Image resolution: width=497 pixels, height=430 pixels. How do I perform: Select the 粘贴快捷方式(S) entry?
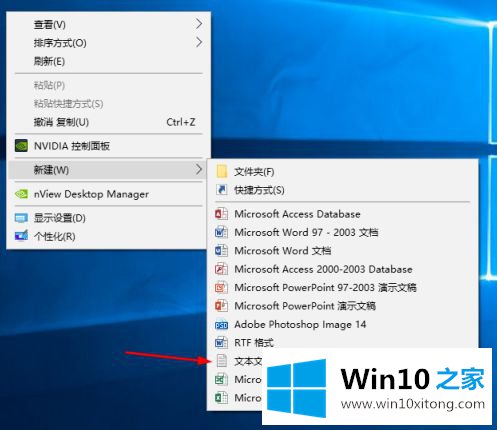click(x=108, y=104)
